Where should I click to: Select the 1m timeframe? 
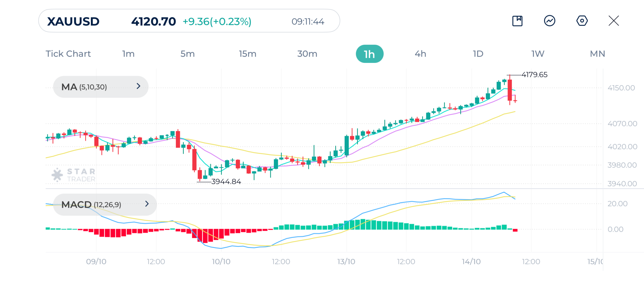coord(128,54)
